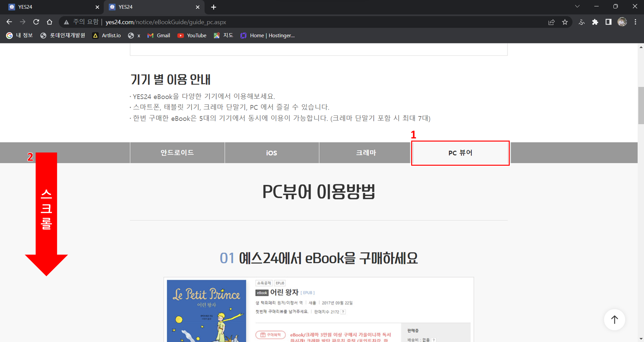Reload the page with the refresh icon
644x342 pixels.
point(36,22)
